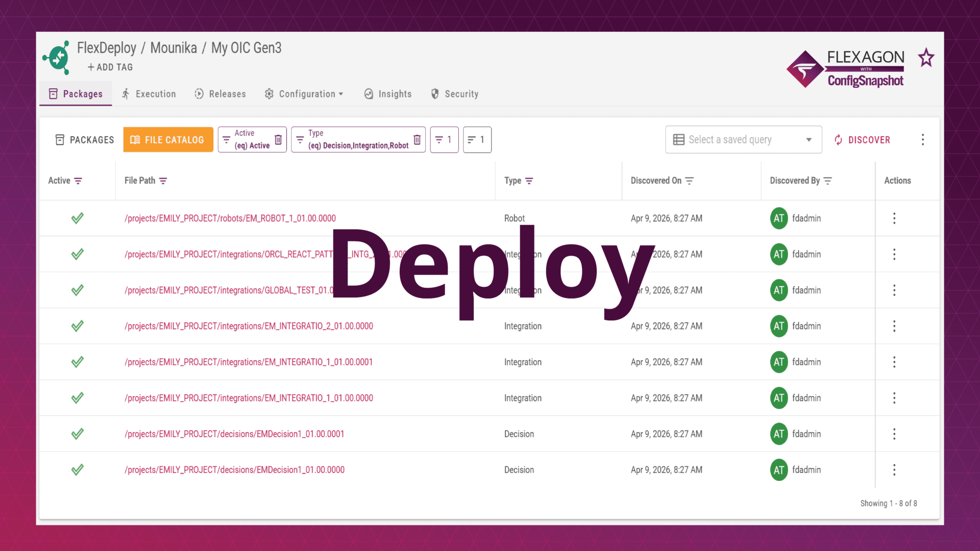
Task: Delete the Active filter with trash icon
Action: [x=278, y=139]
